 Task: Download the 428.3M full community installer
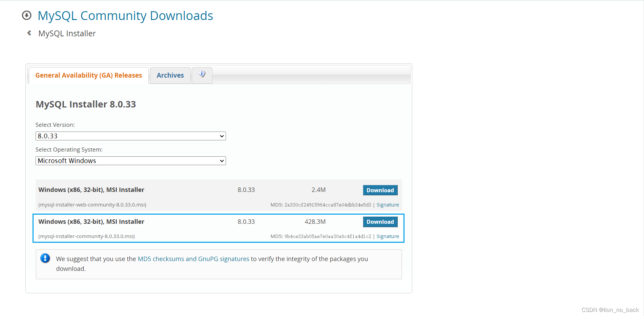click(x=380, y=222)
